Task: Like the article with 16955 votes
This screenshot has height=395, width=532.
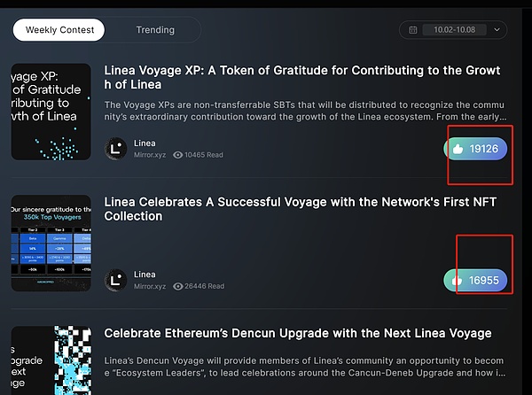Action: coord(475,281)
